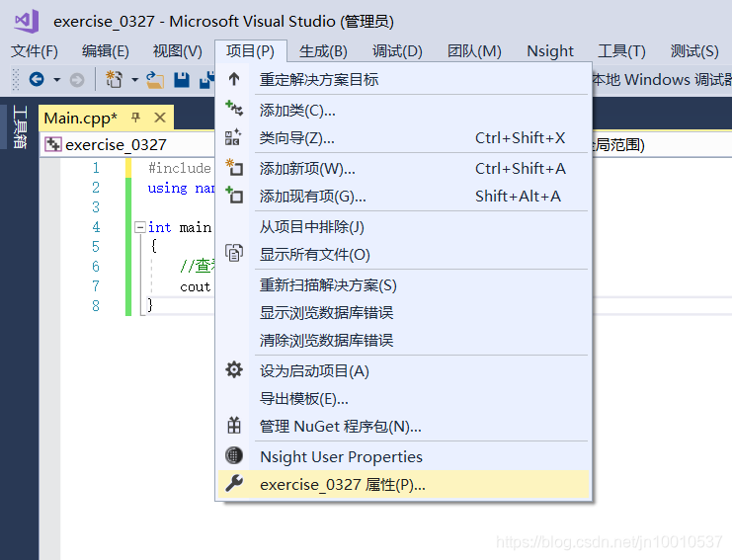Click the add existing item icon

pyautogui.click(x=234, y=195)
